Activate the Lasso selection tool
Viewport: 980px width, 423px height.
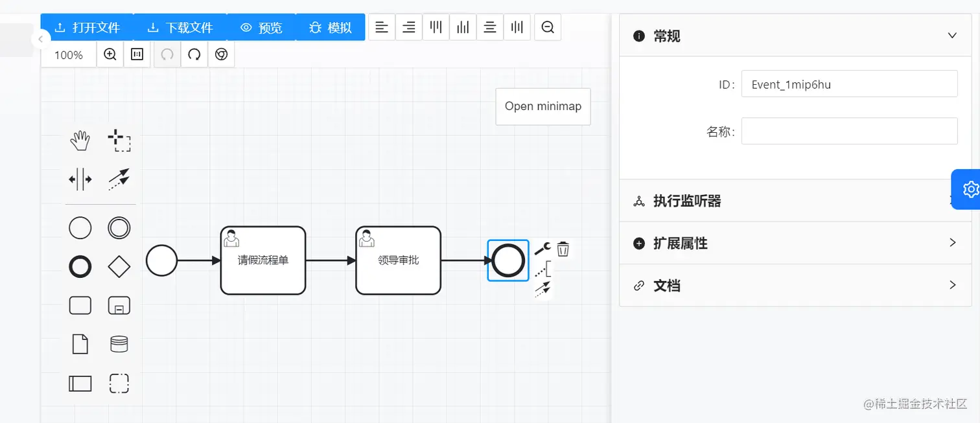coord(119,139)
